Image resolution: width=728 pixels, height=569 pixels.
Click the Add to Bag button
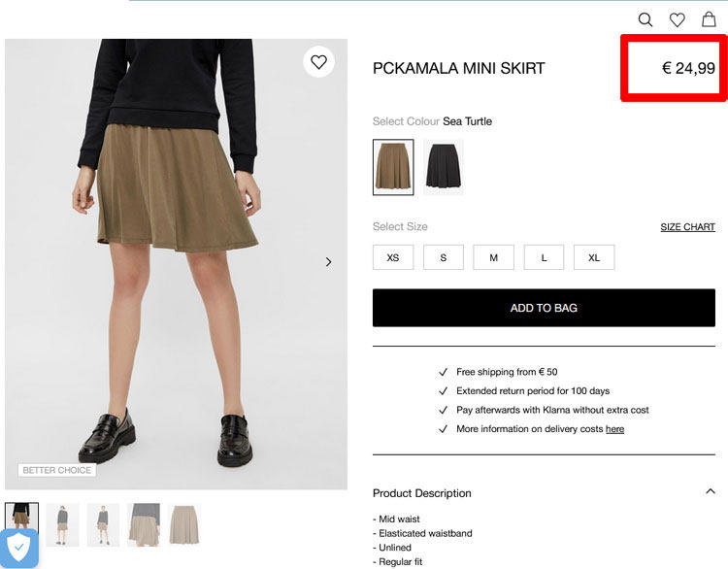point(544,308)
